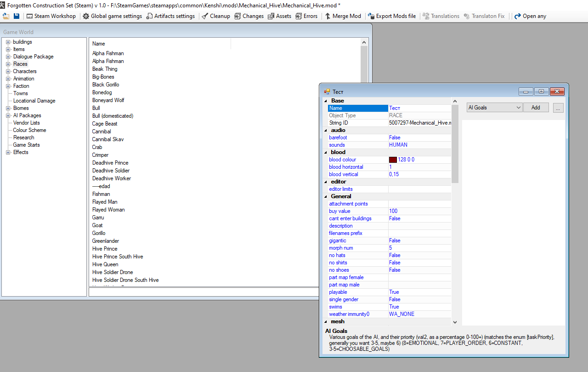Open the Errors window

(306, 16)
